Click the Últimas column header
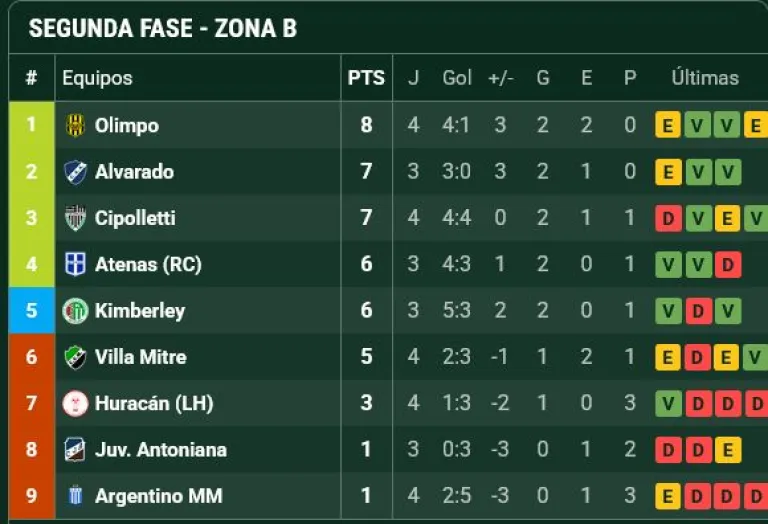 [x=705, y=77]
